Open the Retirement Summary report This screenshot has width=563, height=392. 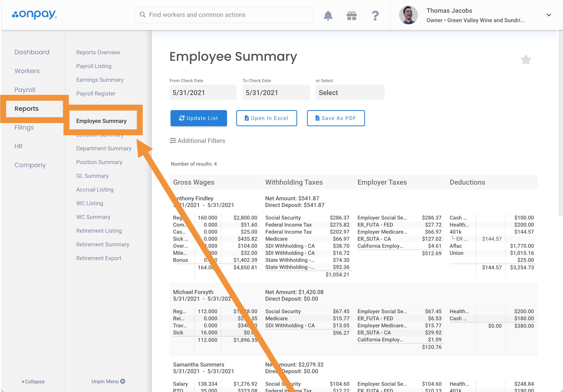point(103,244)
